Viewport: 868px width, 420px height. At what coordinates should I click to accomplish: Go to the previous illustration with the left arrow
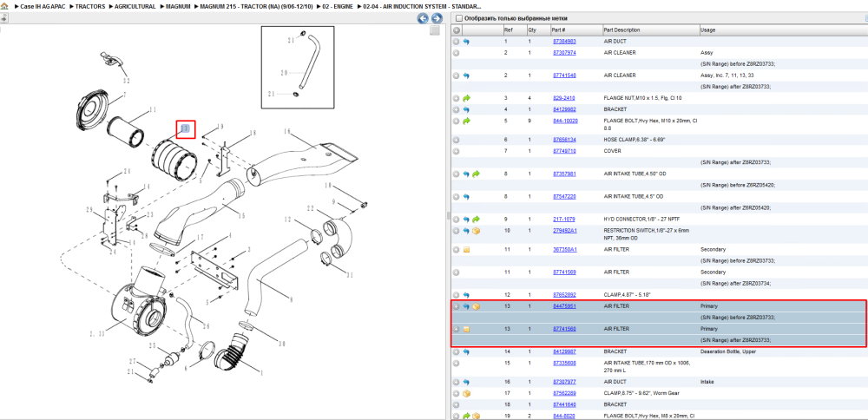pos(423,19)
